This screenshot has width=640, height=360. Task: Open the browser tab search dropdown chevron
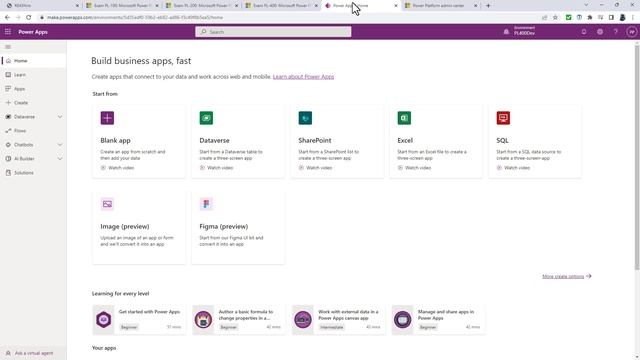[x=586, y=5]
